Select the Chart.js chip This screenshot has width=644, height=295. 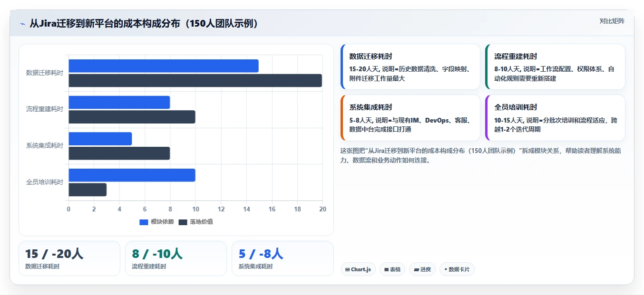coord(358,269)
